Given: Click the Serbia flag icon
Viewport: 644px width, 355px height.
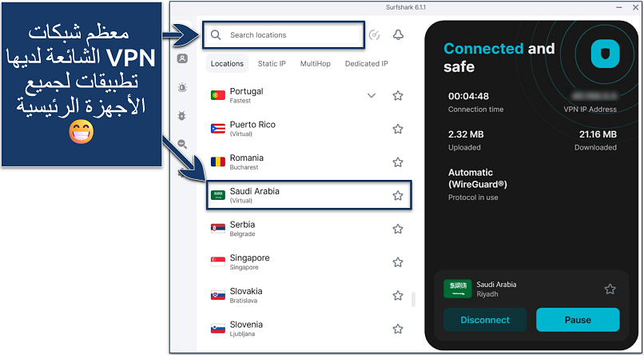Looking at the screenshot, I should coord(217,229).
